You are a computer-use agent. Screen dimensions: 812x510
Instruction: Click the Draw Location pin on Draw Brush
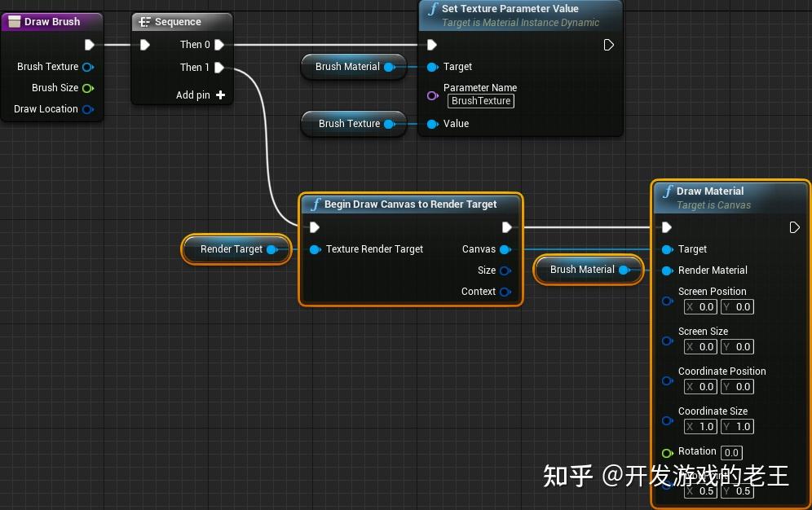coord(88,109)
